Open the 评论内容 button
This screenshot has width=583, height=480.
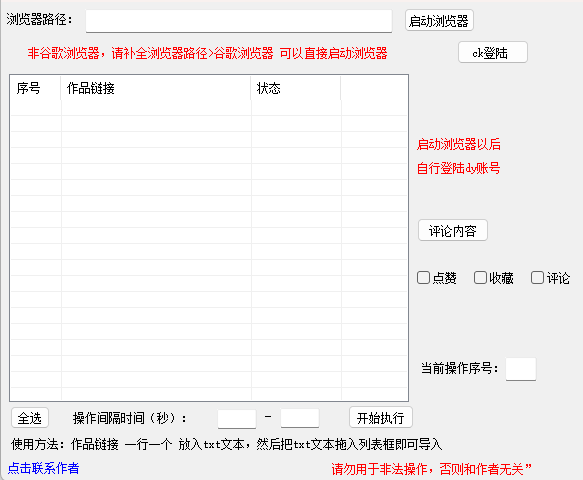coord(452,231)
